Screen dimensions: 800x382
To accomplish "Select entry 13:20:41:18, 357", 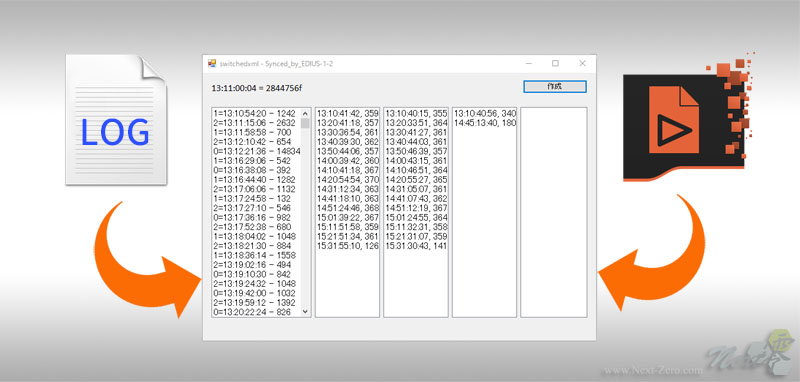I will coord(347,122).
